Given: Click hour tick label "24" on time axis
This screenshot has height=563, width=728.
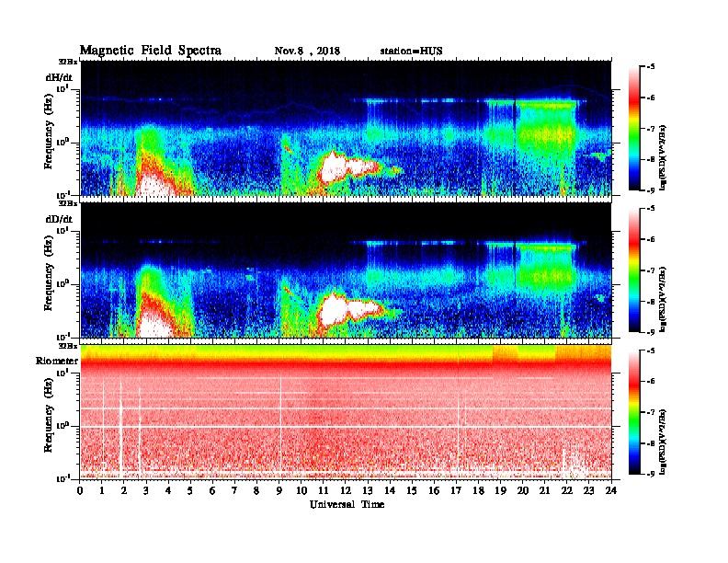Looking at the screenshot, I should pos(611,490).
